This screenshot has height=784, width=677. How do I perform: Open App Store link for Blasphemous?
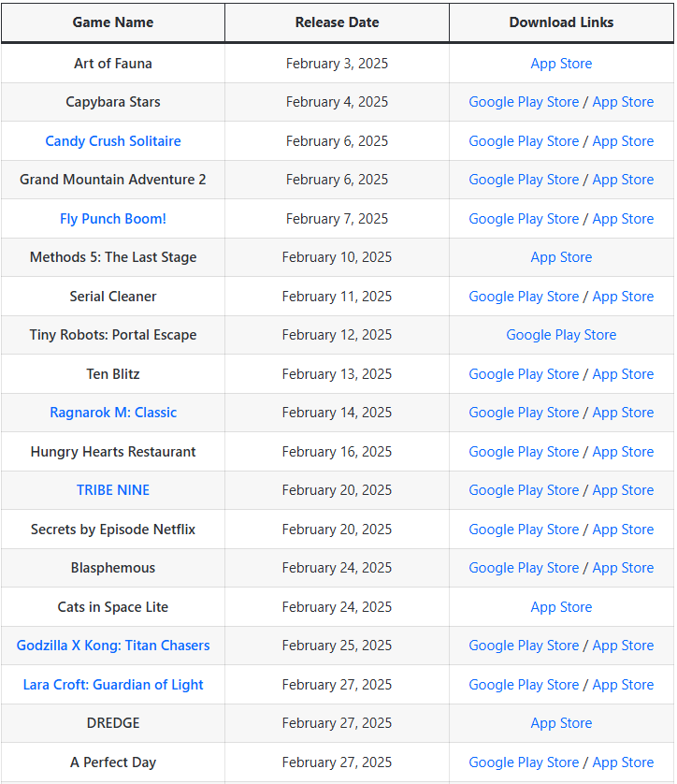623,568
